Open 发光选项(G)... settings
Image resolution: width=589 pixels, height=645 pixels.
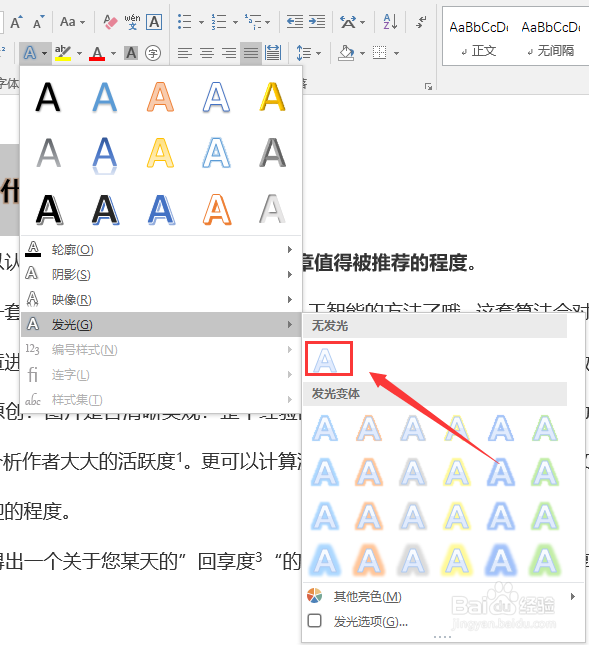tap(443, 621)
